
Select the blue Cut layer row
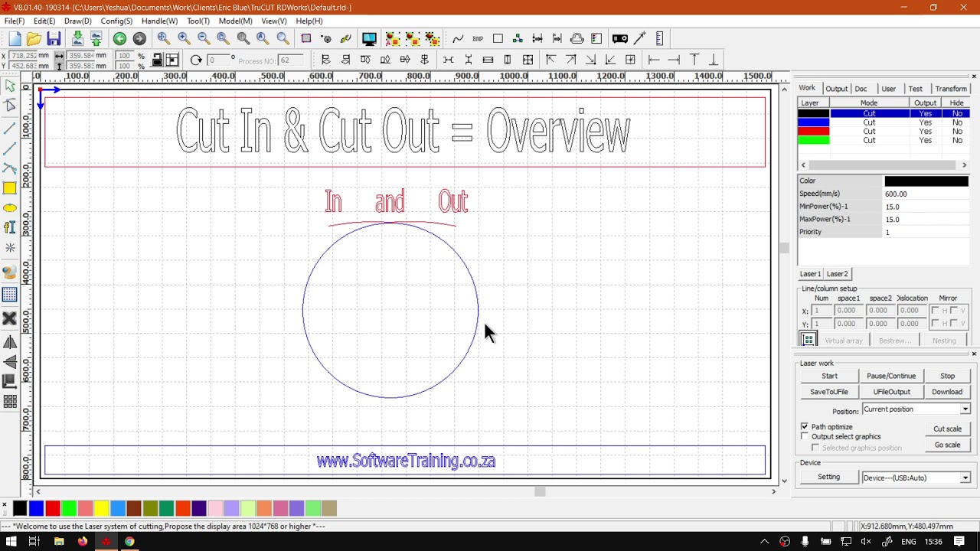pyautogui.click(x=884, y=122)
